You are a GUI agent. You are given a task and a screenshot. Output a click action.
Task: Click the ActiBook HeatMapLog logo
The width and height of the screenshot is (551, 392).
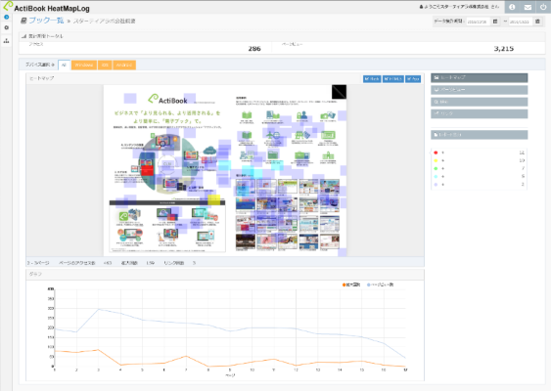[x=47, y=8]
